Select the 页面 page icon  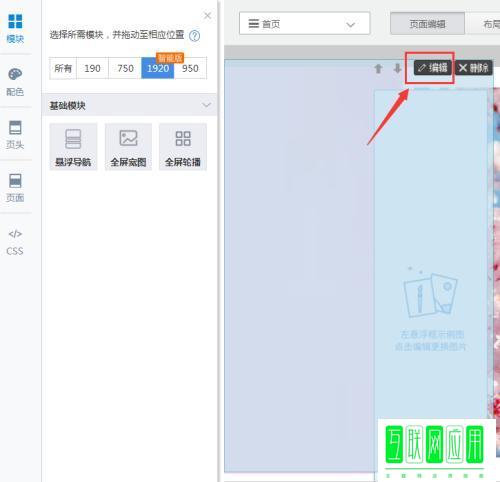(15, 188)
